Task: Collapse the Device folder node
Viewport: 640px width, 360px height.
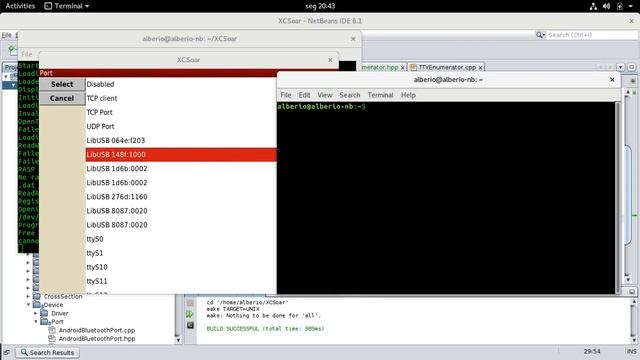Action: (x=28, y=305)
